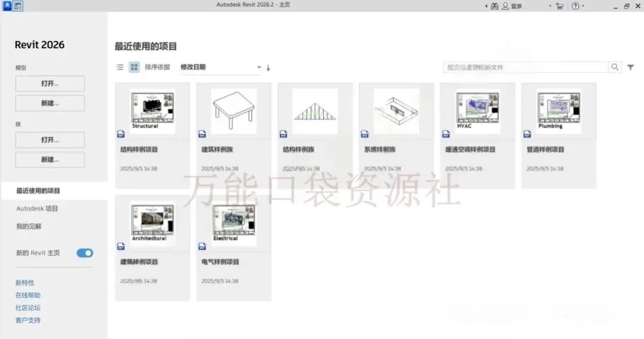Click file type icon on 电气样例项目 card
This screenshot has width=644, height=339.
point(202,246)
